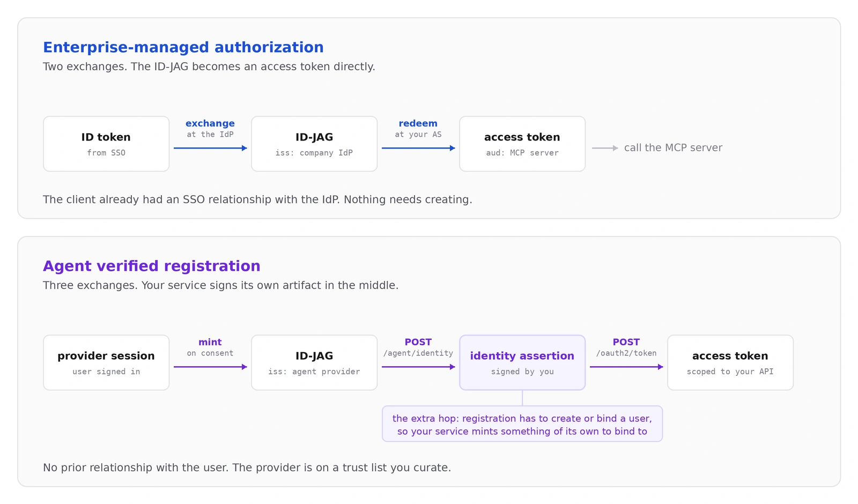Click the 'exchange at the IdP' arrow label
Viewport: 858px width, 504px height.
point(210,129)
